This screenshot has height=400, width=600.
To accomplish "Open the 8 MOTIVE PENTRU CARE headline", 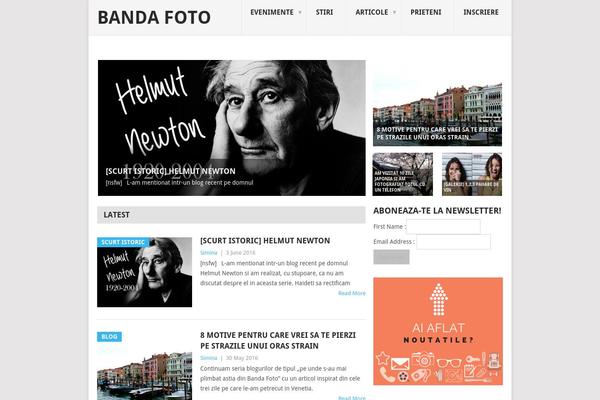I will pos(278,340).
